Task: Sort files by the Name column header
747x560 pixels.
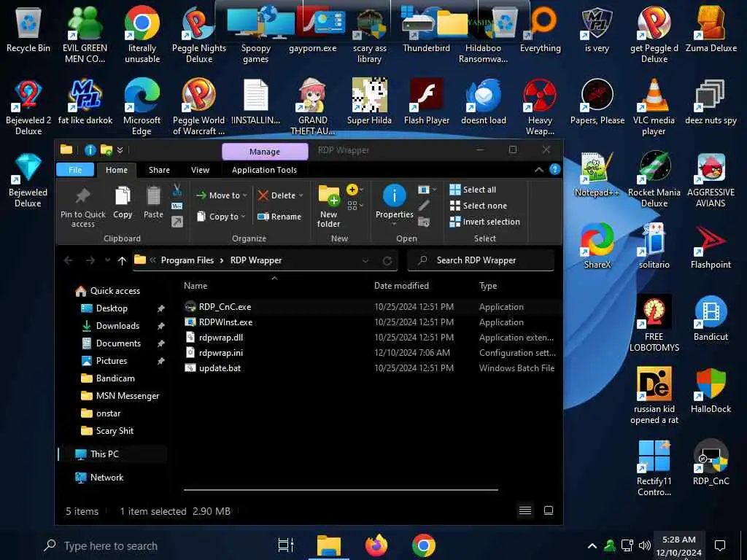Action: pos(196,286)
